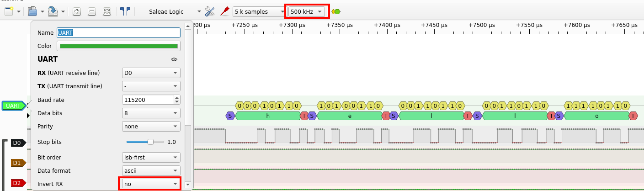
Task: Zoom out with the minus icon
Action: (91, 11)
